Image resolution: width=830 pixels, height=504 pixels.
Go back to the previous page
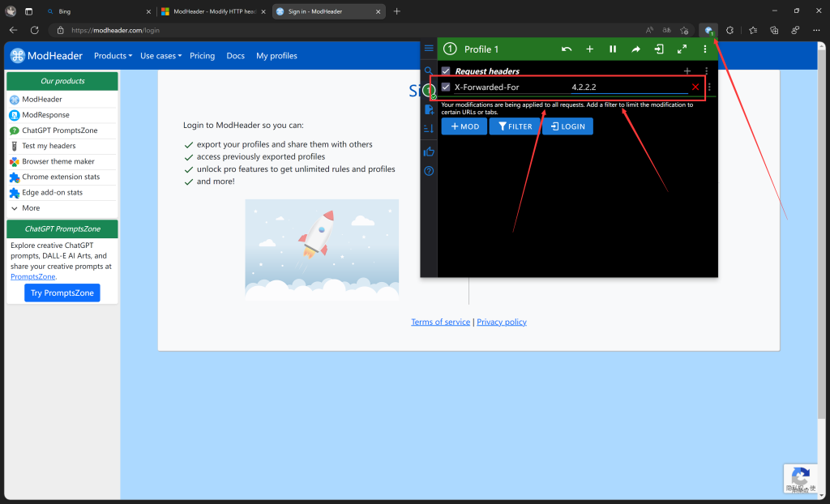tap(13, 30)
